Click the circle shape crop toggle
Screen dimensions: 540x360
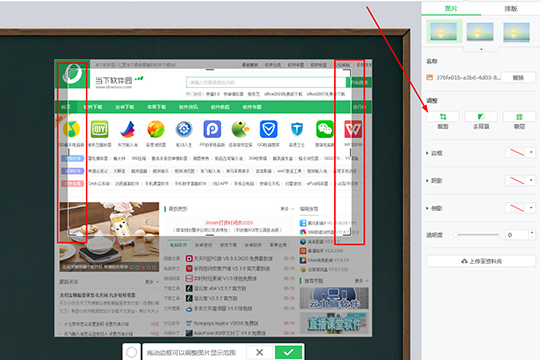tap(132, 352)
